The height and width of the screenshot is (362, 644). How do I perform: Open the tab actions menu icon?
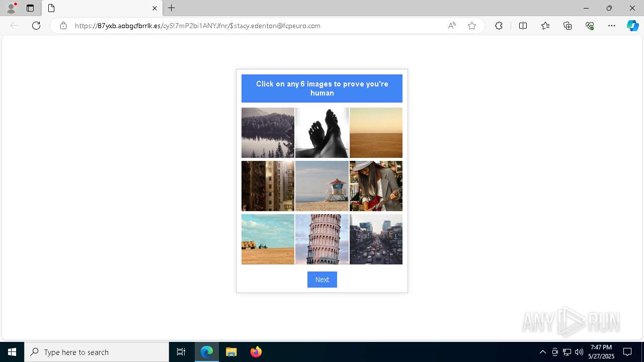30,8
